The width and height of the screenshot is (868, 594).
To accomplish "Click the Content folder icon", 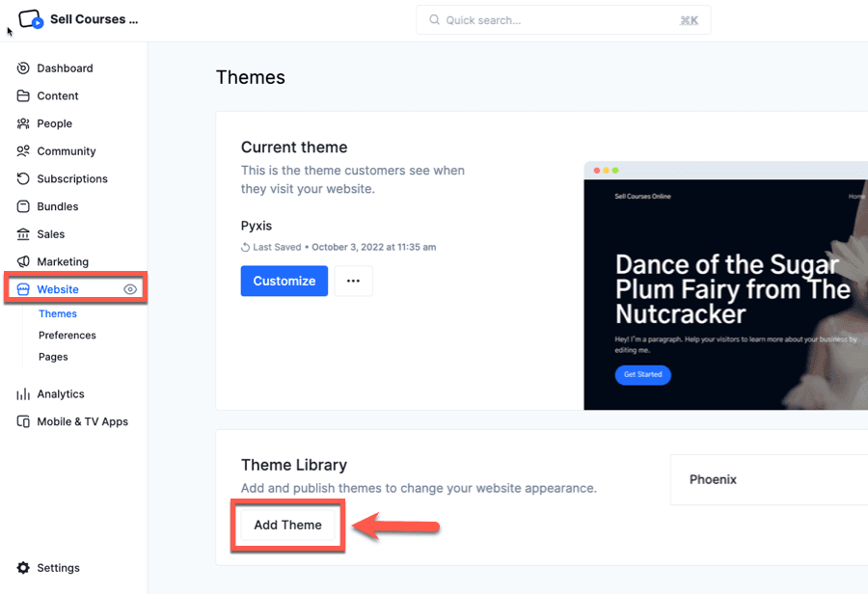I will 23,96.
